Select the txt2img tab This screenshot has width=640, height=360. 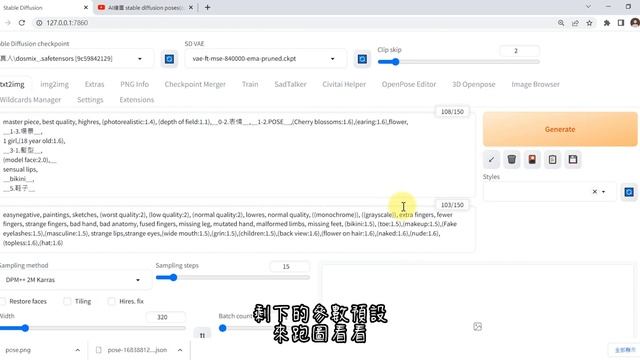tap(12, 84)
